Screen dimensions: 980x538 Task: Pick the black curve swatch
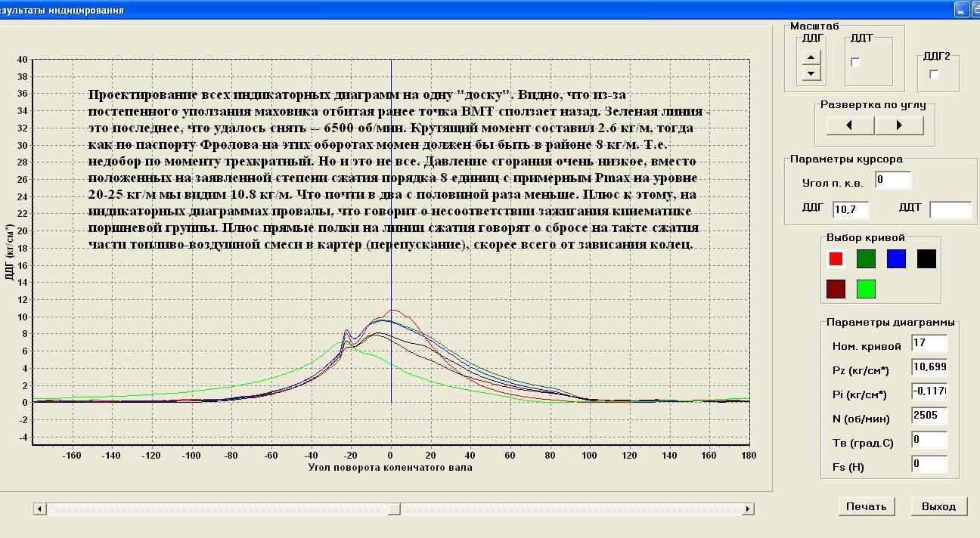(926, 259)
